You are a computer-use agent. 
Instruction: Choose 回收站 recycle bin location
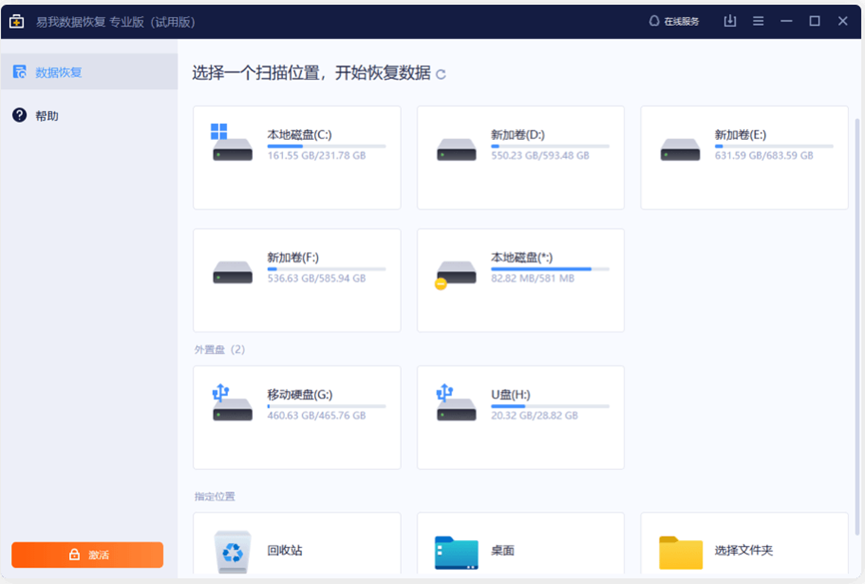(296, 549)
